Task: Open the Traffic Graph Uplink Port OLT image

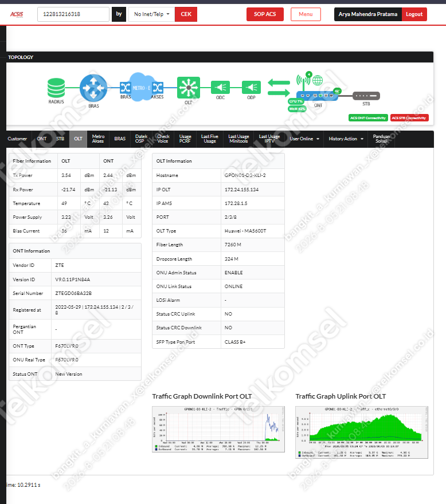Action: click(362, 432)
